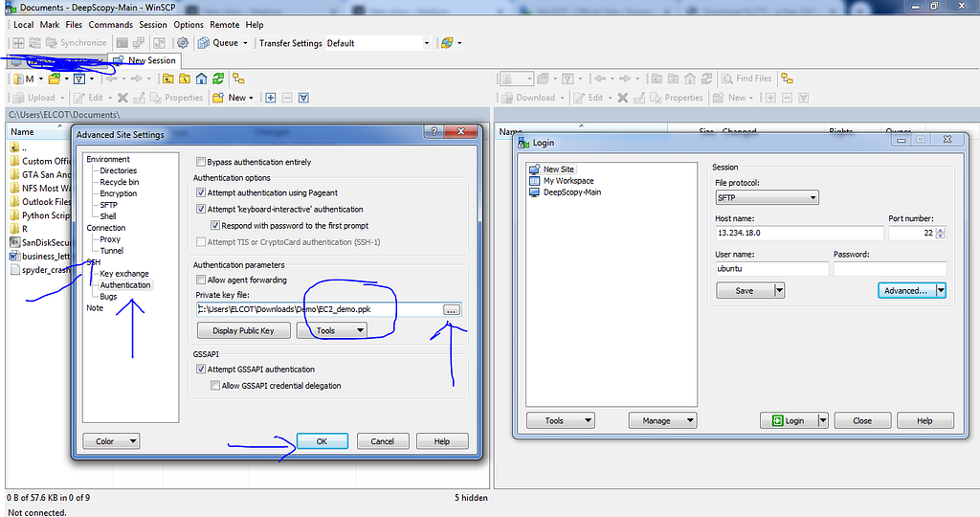Open the Session menu
This screenshot has width=980, height=517.
pyautogui.click(x=153, y=24)
